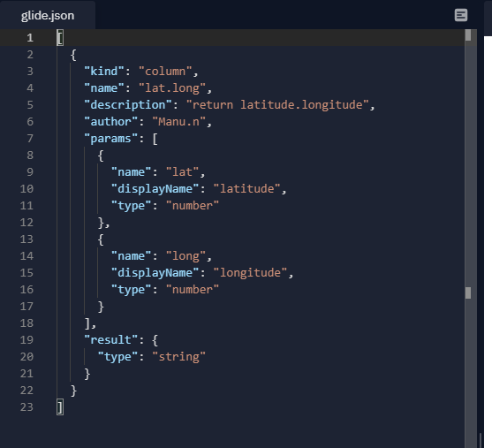492x448 pixels.
Task: Switch to the glide.json tab
Action: pyautogui.click(x=48, y=15)
